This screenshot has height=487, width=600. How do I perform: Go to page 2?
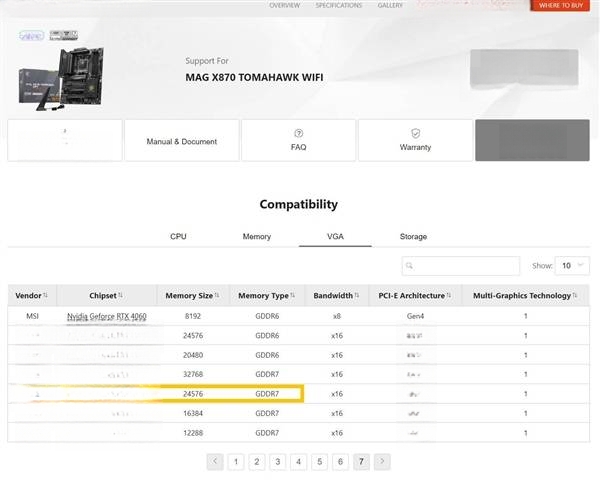[x=257, y=462]
